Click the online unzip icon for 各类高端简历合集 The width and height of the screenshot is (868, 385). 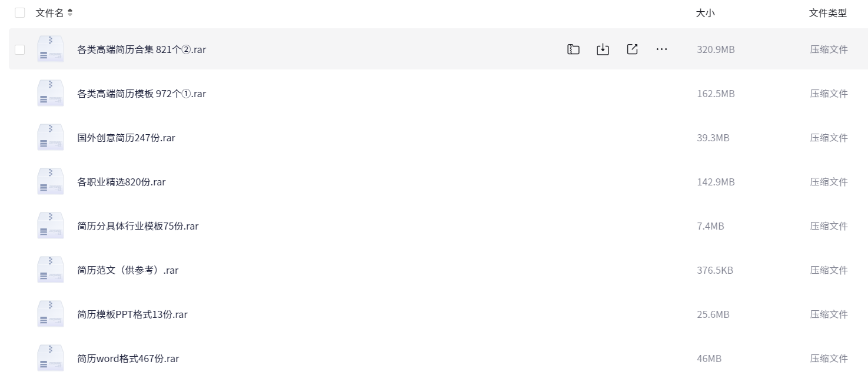pyautogui.click(x=573, y=49)
